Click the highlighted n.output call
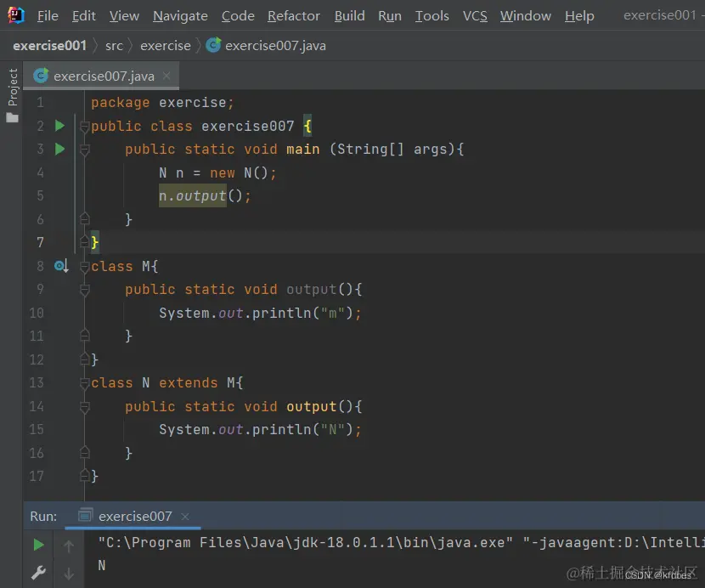This screenshot has height=588, width=705. tap(193, 195)
